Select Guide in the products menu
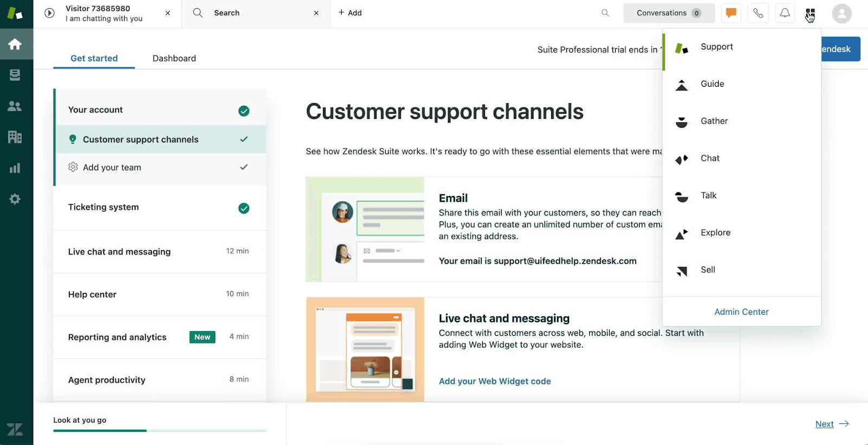 (x=741, y=84)
